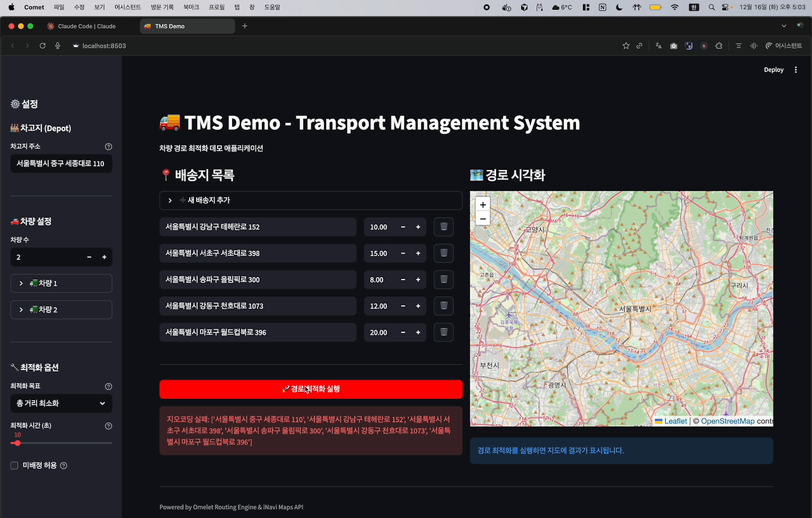
Task: Expand the 새 배송지 추가 section
Action: coord(311,200)
